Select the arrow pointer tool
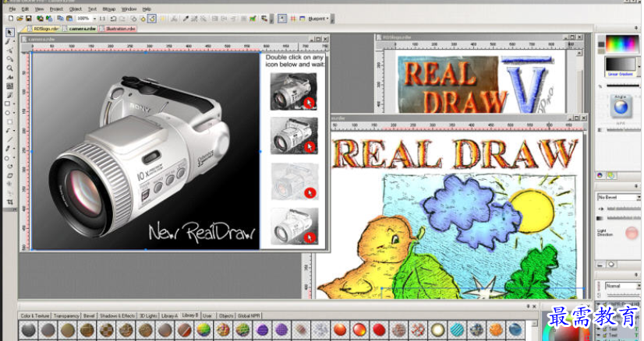Screen dimensions: 644x341 pos(10,32)
